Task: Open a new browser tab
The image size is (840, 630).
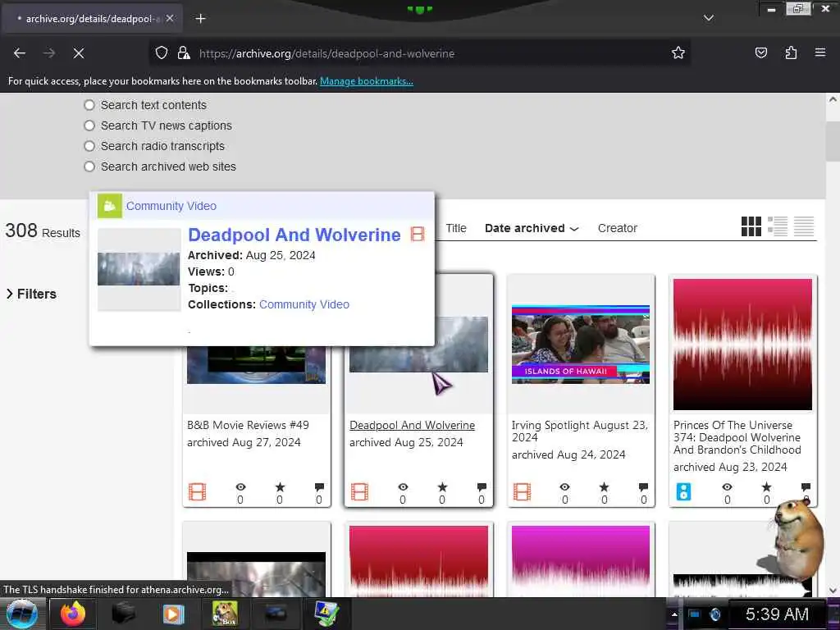Action: (200, 19)
